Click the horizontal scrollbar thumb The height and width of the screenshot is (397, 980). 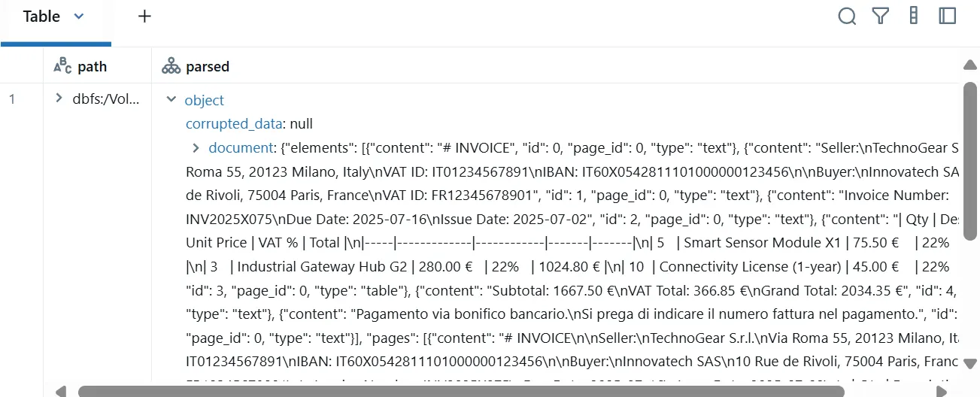[x=461, y=391]
